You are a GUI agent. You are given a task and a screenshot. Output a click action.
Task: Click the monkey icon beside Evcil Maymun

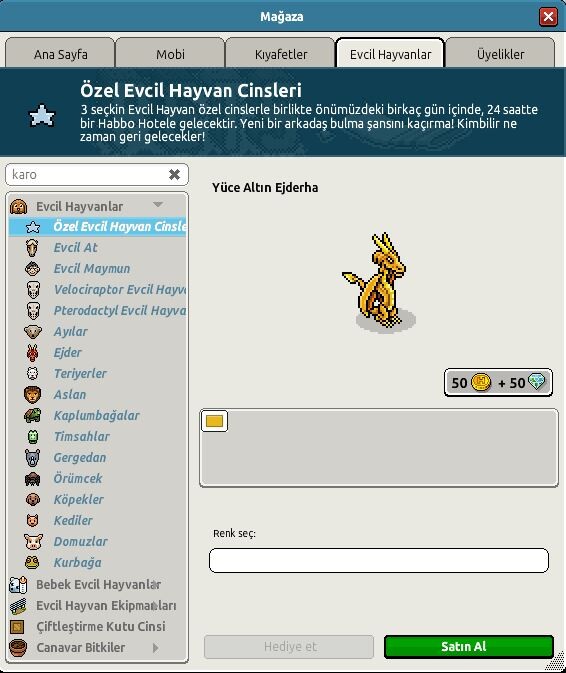pos(32,269)
